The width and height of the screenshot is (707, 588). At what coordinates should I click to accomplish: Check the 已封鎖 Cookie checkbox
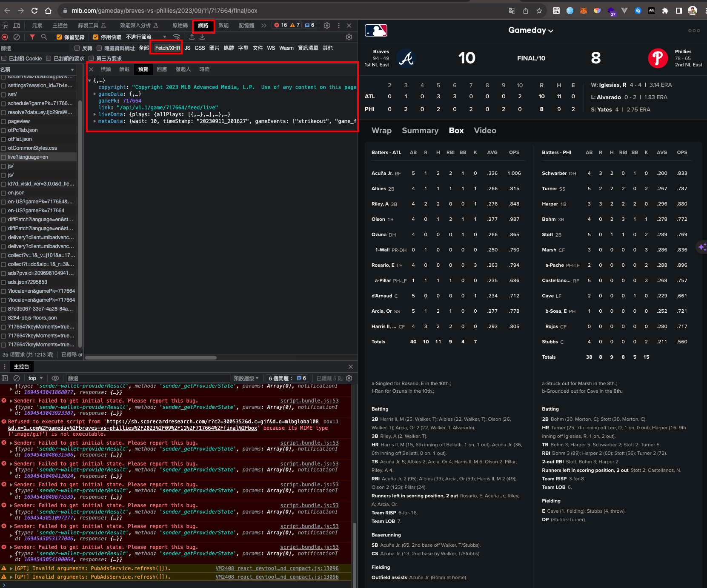point(4,58)
